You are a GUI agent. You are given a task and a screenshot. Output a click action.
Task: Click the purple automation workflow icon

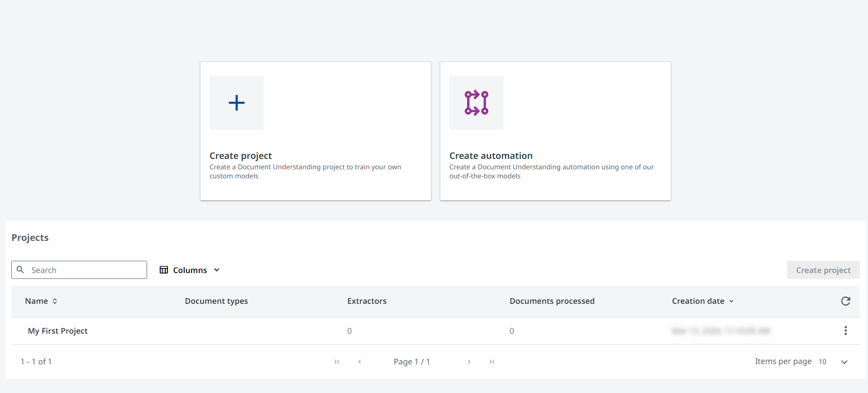pos(476,103)
